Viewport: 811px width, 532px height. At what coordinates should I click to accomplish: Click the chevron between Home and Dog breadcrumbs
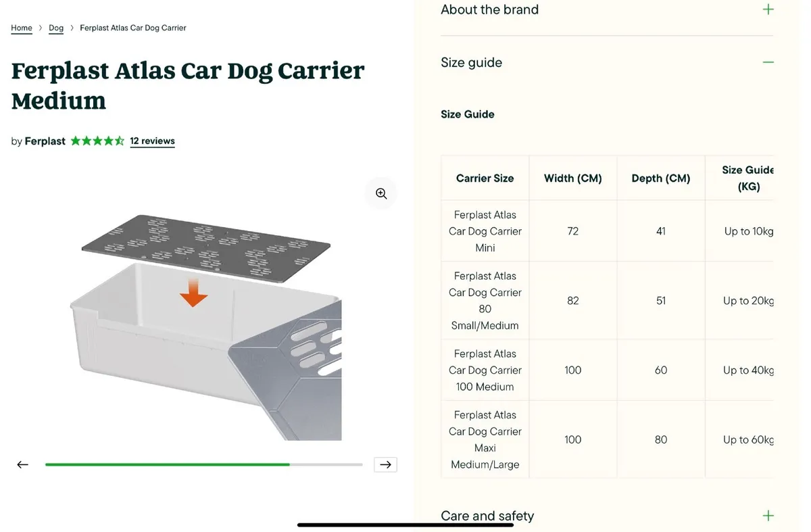pyautogui.click(x=40, y=28)
